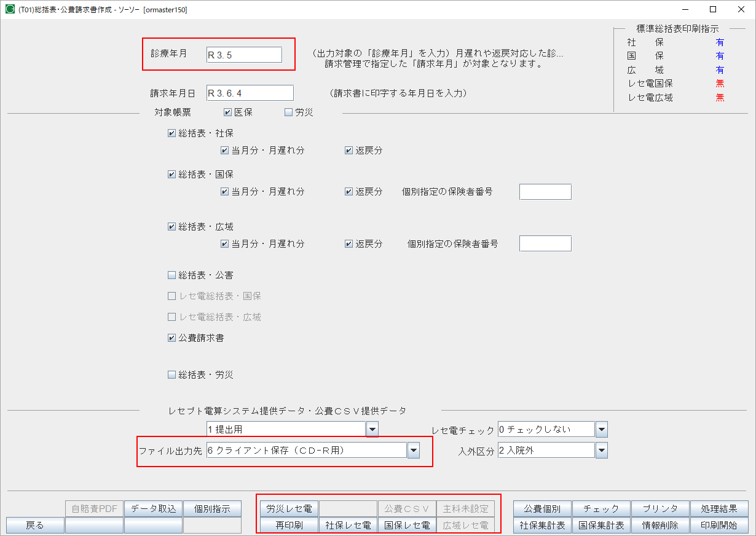Viewport: 756px width, 536px height.
Task: Click the プリンタ button
Action: pyautogui.click(x=661, y=508)
